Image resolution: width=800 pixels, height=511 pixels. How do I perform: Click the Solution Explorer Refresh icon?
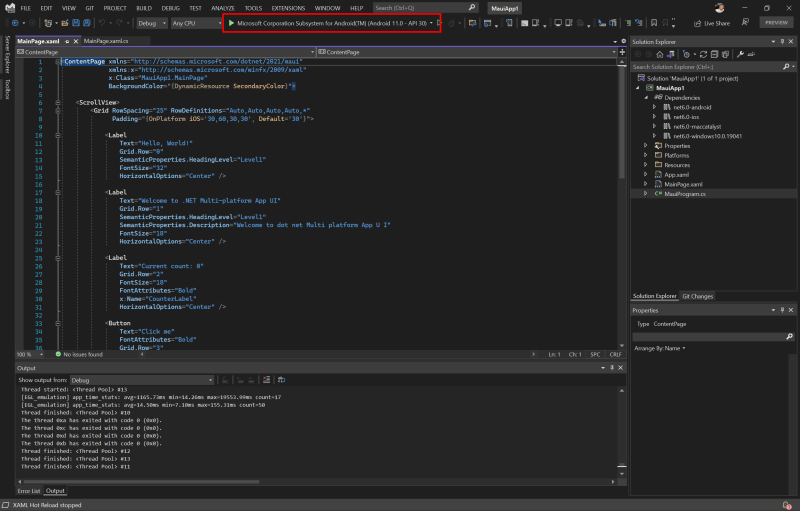(x=703, y=54)
